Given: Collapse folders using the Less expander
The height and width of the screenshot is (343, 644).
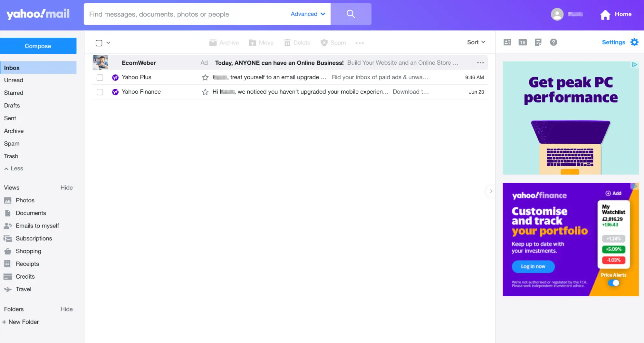Looking at the screenshot, I should tap(14, 168).
